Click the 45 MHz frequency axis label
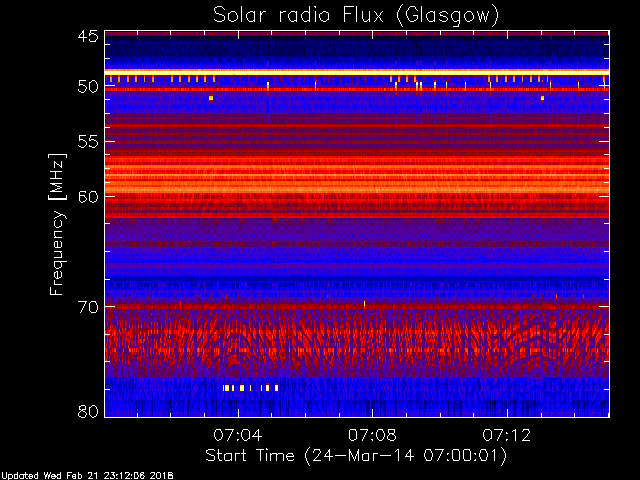Image resolution: width=640 pixels, height=480 pixels. pos(88,37)
